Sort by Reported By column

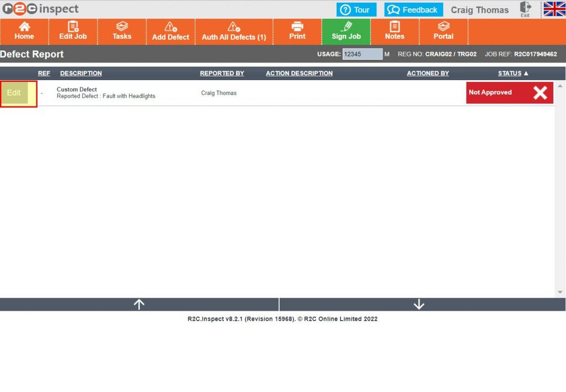click(x=222, y=74)
